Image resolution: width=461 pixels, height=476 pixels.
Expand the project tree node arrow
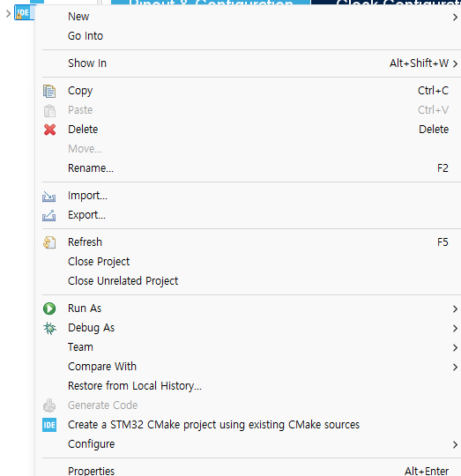pyautogui.click(x=8, y=13)
